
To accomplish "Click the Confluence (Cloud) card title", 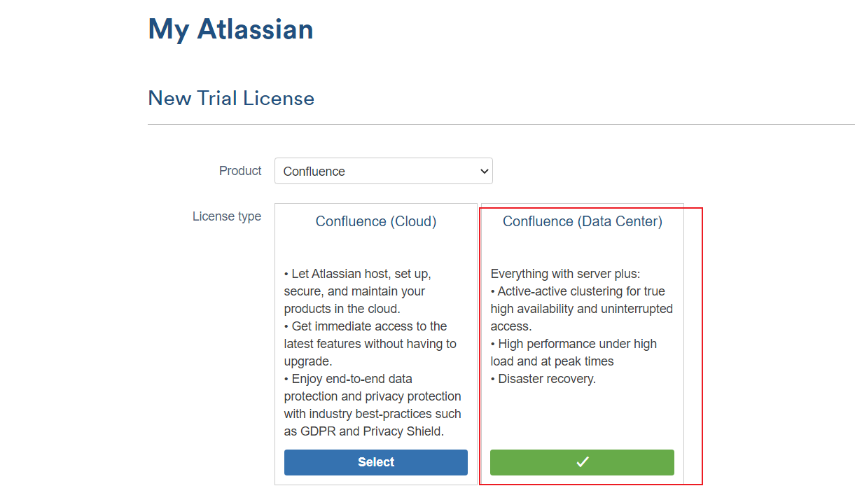I will [376, 221].
